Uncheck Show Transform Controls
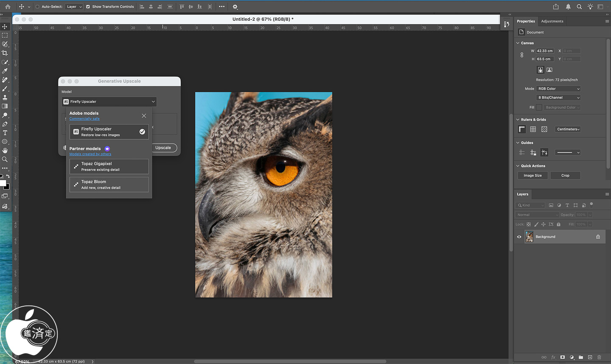611x364 pixels. click(88, 7)
